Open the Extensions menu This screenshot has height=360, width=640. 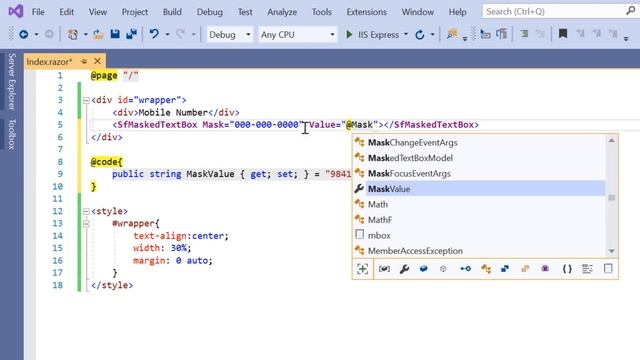click(x=367, y=12)
